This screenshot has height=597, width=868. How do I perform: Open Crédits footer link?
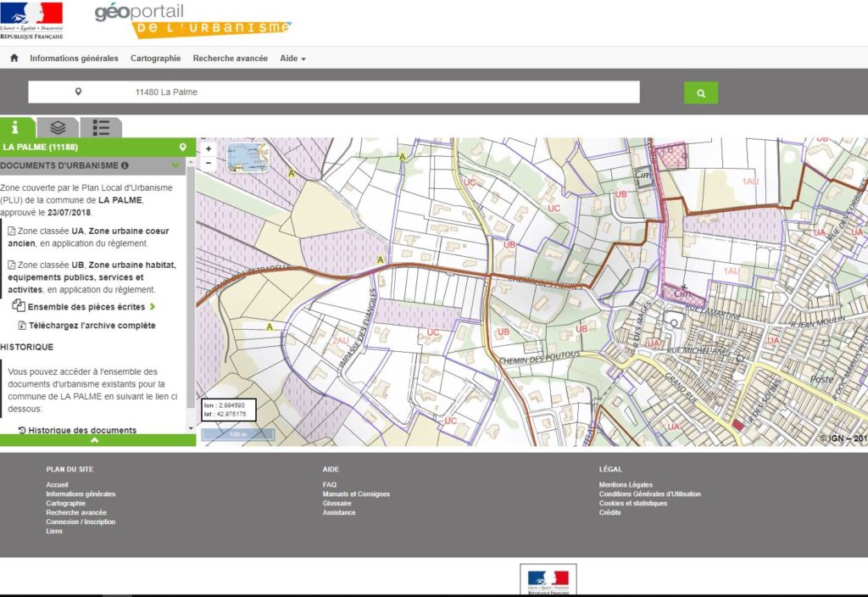tap(610, 513)
